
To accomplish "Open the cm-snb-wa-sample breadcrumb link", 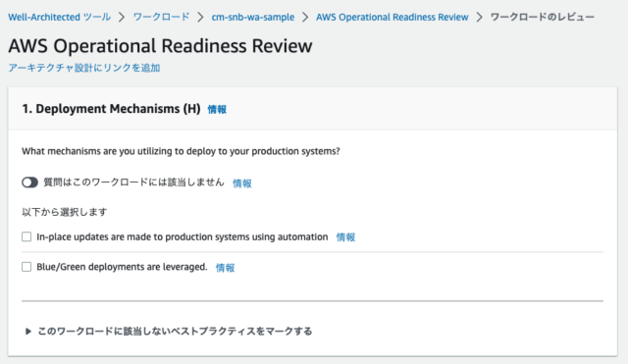I will point(253,18).
